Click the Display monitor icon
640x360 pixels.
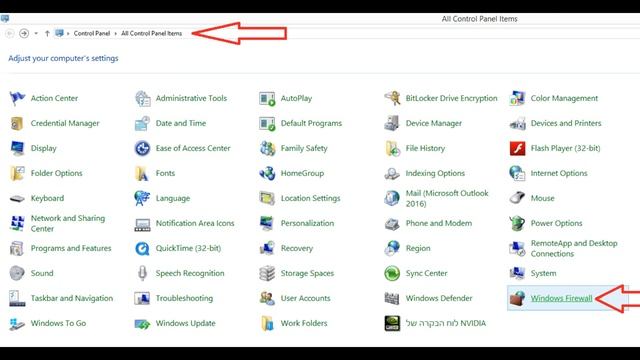click(17, 148)
